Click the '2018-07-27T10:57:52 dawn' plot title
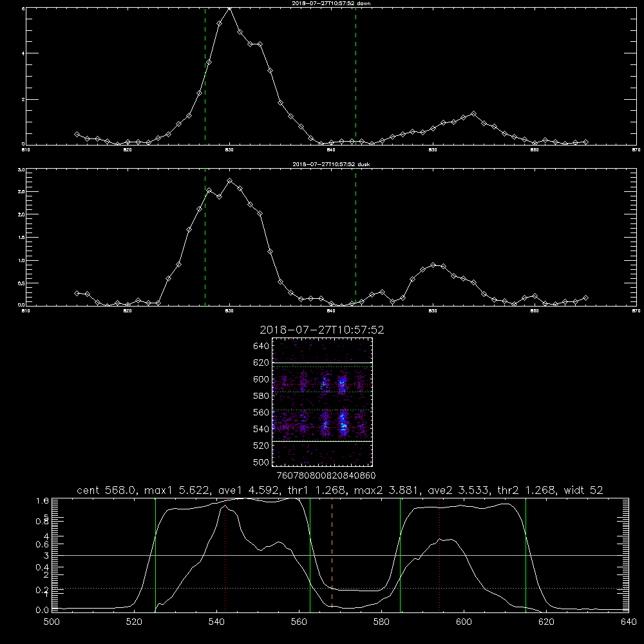Image resolution: width=644 pixels, height=644 pixels. click(331, 3)
